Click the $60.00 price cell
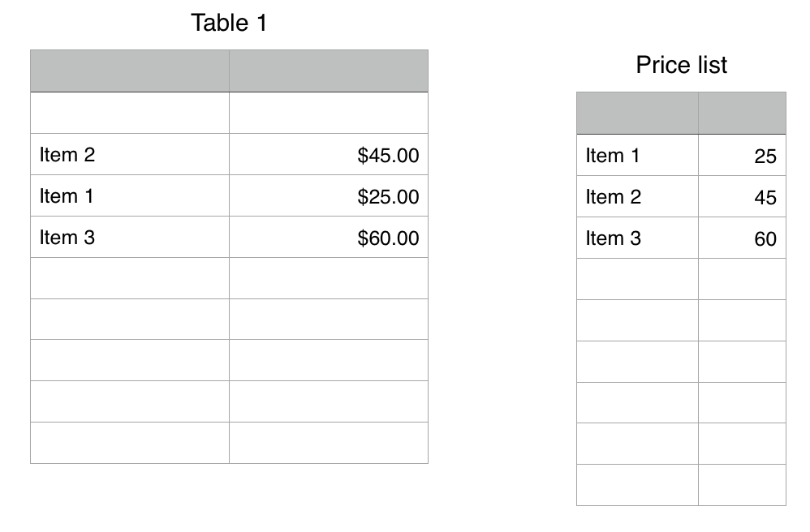This screenshot has width=810, height=532. pyautogui.click(x=328, y=238)
